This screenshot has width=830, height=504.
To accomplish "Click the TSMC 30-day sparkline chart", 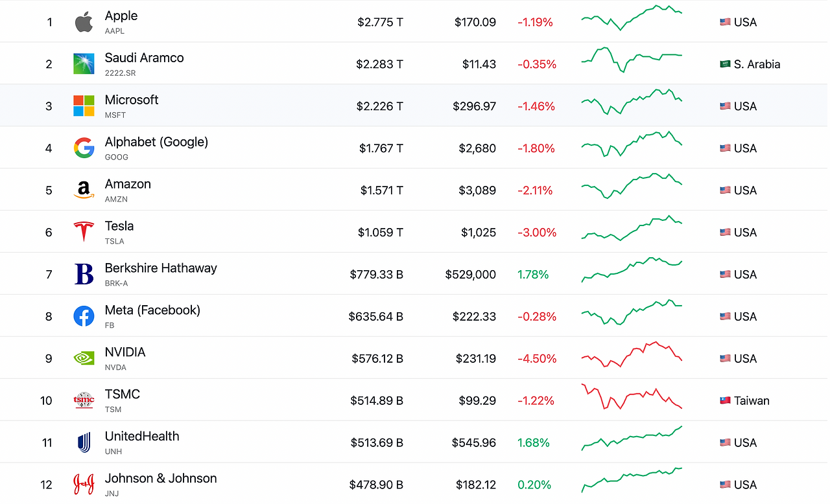I will [632, 396].
